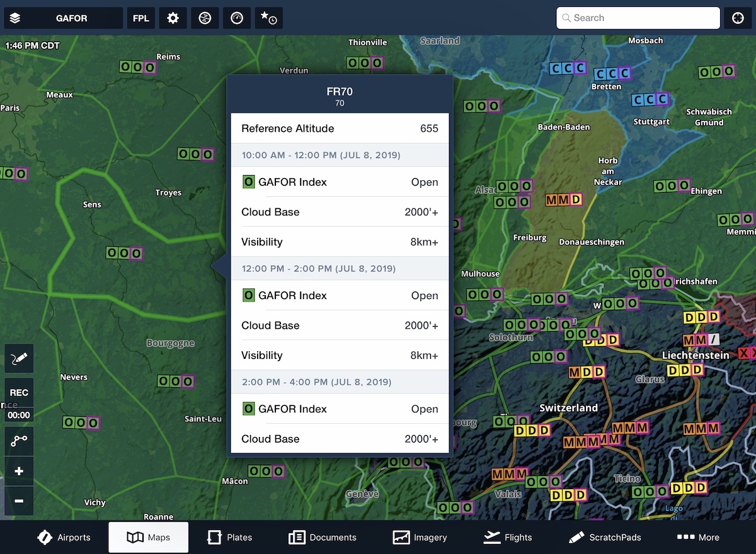Viewport: 756px width, 554px height.
Task: Expand the More menu at bottom right
Action: [x=698, y=537]
